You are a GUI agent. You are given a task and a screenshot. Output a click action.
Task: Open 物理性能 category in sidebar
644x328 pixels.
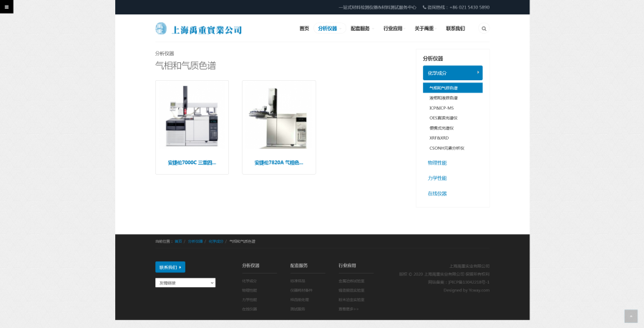pyautogui.click(x=437, y=163)
